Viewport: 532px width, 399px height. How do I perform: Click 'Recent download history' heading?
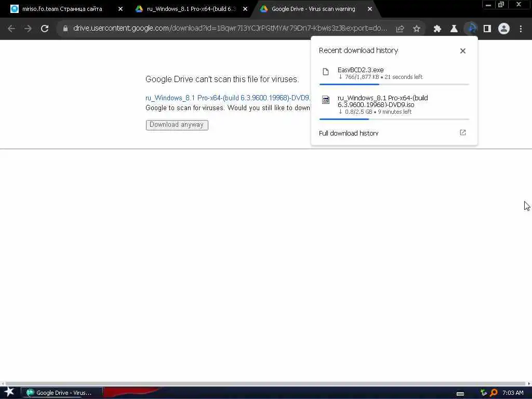click(358, 50)
